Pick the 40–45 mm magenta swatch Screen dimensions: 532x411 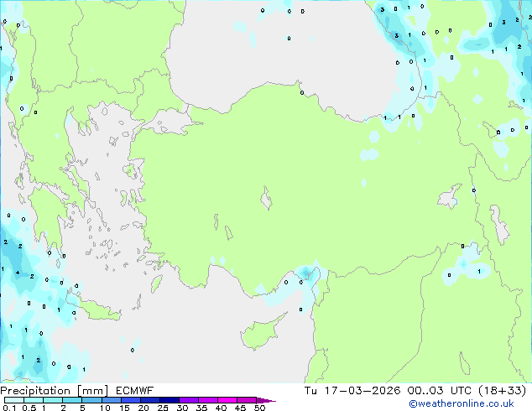tap(227, 400)
